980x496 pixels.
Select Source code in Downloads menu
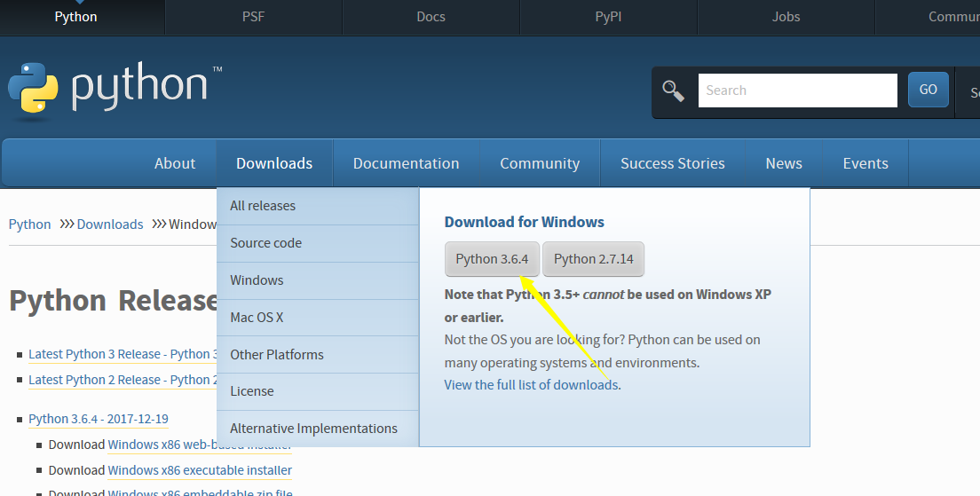(318, 243)
